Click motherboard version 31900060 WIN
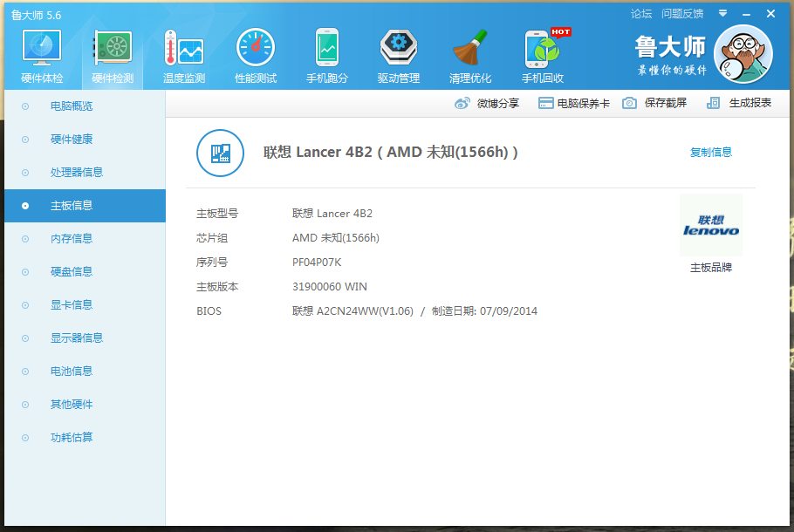The image size is (794, 532). [x=330, y=287]
